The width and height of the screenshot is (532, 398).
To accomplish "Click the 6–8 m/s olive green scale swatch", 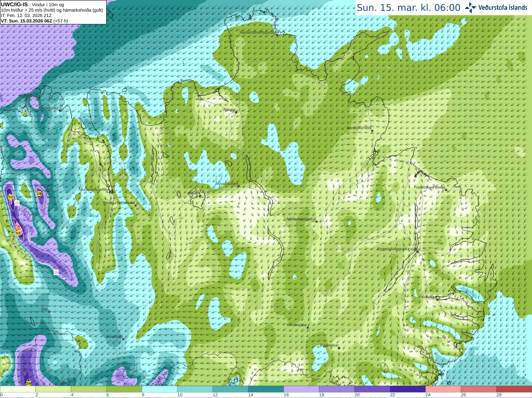I will pos(124,389).
